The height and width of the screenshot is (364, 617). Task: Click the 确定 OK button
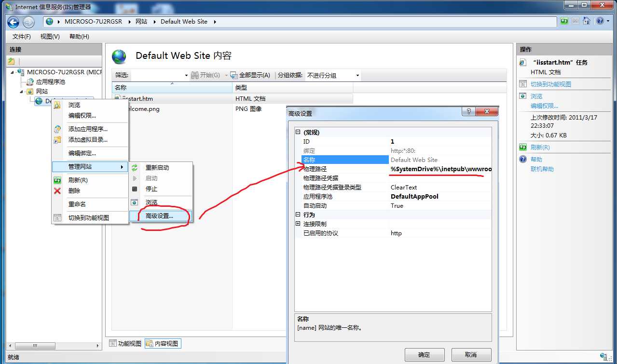tap(424, 355)
